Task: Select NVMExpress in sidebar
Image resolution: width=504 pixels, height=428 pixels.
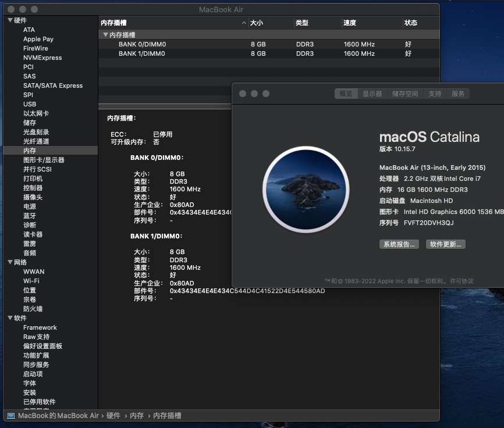Action: [42, 58]
